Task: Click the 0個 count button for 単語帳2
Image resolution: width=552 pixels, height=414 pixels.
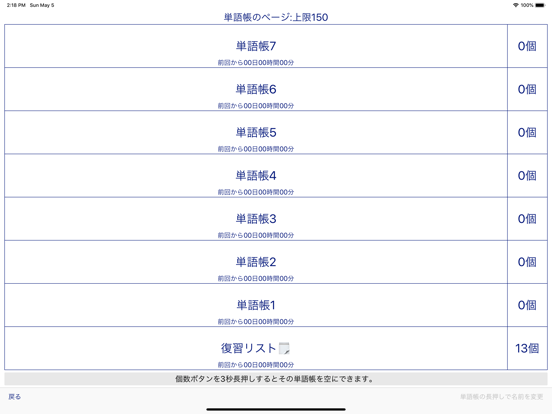Action: click(527, 262)
